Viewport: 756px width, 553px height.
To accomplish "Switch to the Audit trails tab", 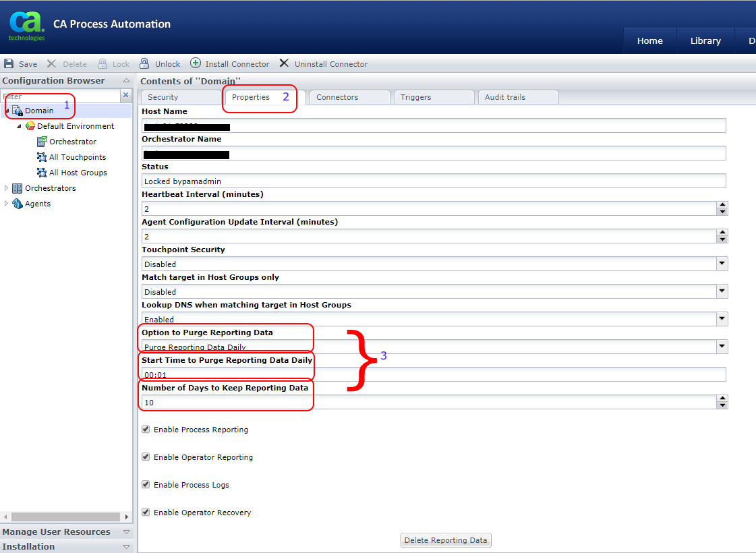I will [x=519, y=97].
